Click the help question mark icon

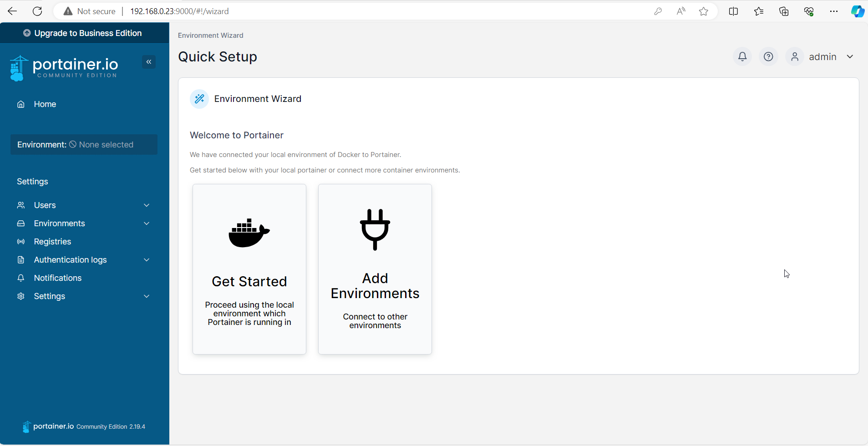768,56
